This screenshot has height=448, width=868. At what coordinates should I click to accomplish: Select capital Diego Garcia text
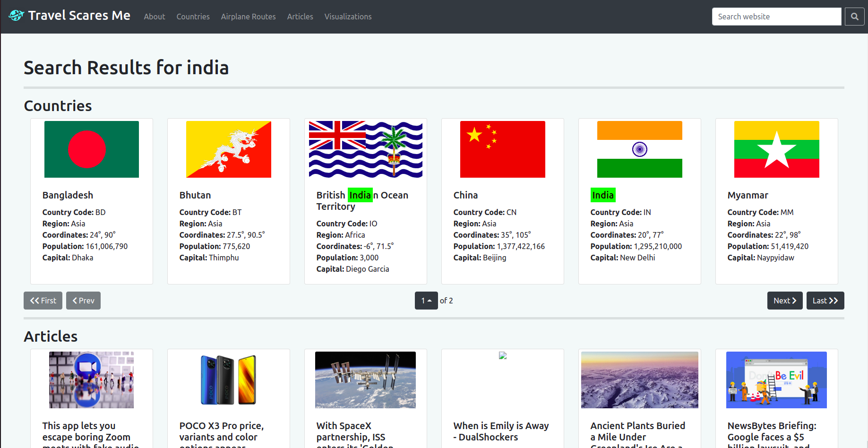click(x=368, y=269)
